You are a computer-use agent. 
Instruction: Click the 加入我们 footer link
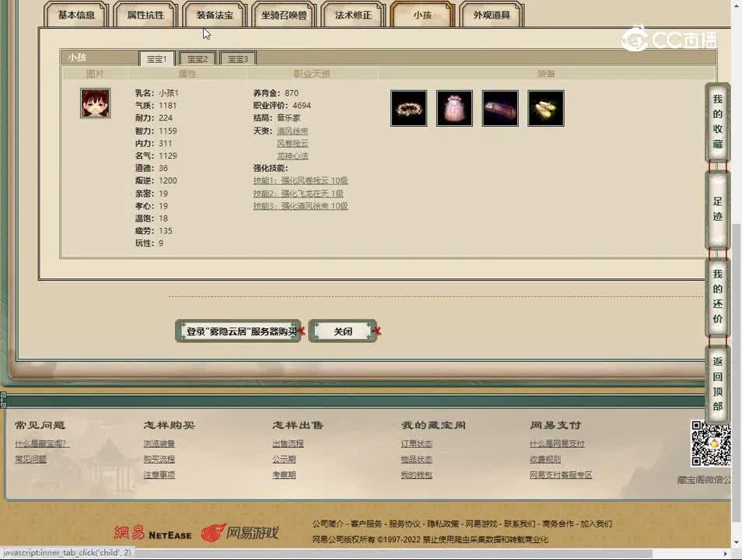(596, 523)
